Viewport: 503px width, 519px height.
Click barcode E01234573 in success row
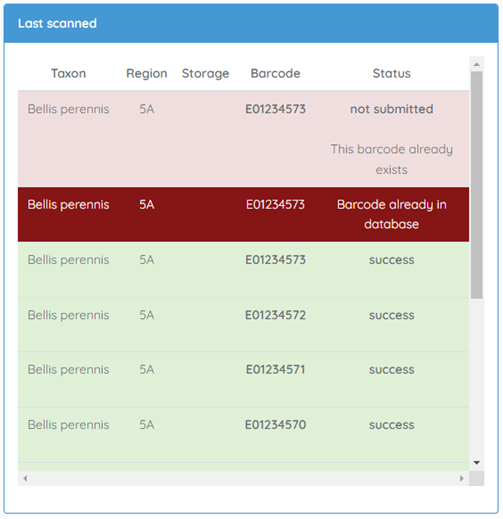click(x=275, y=260)
